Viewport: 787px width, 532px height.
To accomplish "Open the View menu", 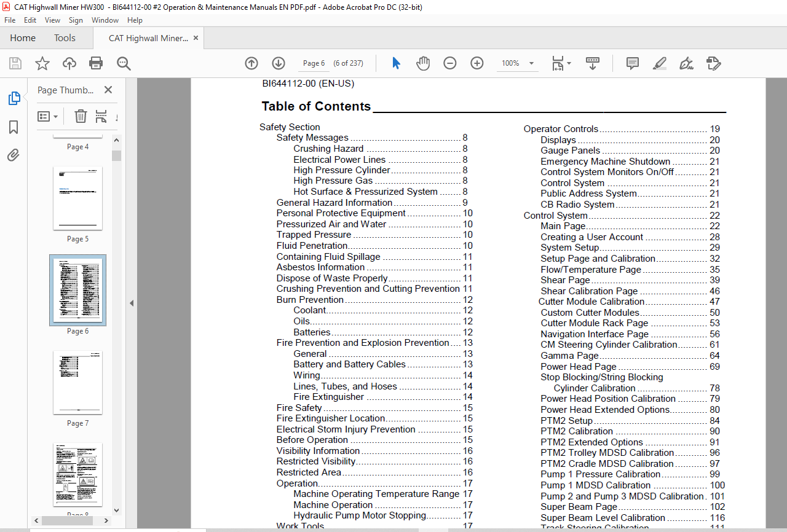I will (x=52, y=20).
